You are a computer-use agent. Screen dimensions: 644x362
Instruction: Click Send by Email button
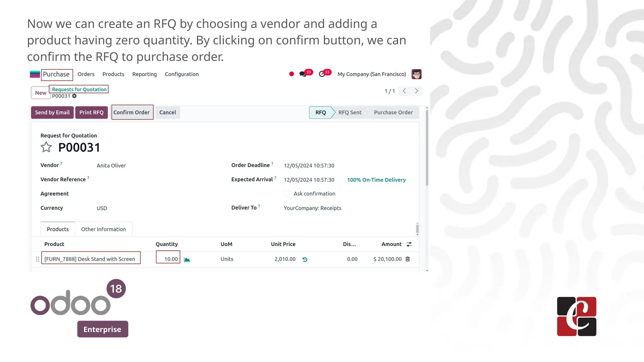[52, 112]
